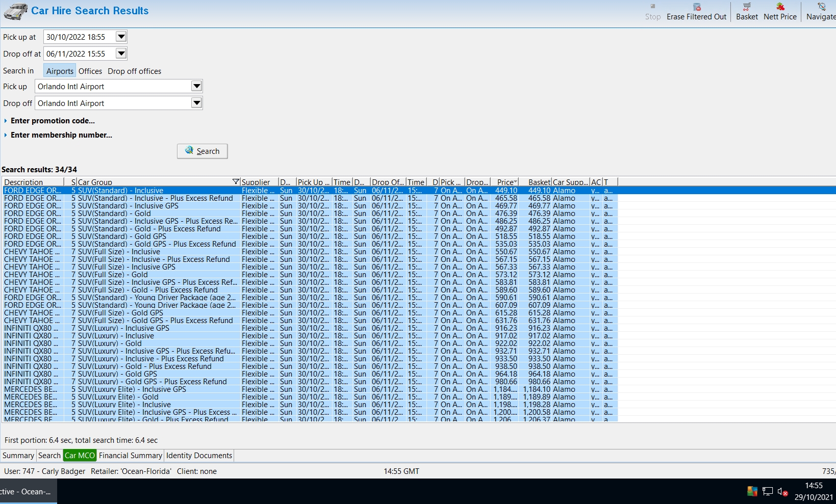Select the CHEVY TAHOE row priced 567.33
The height and width of the screenshot is (504, 836).
310,267
